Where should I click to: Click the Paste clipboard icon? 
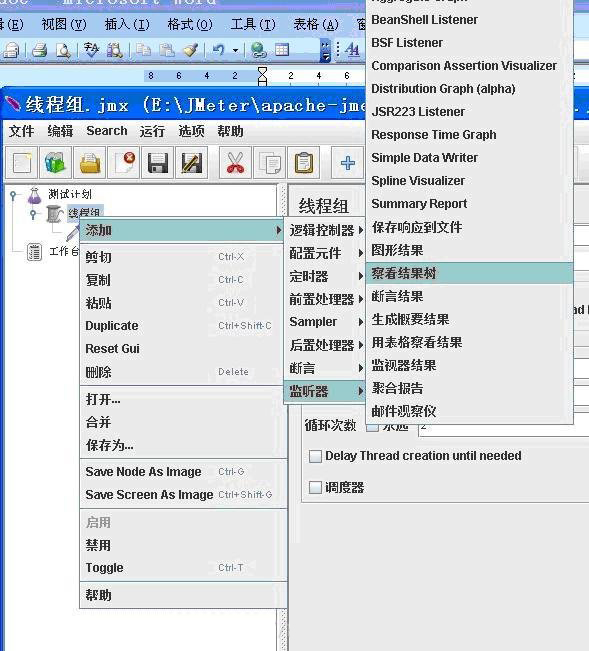[303, 163]
